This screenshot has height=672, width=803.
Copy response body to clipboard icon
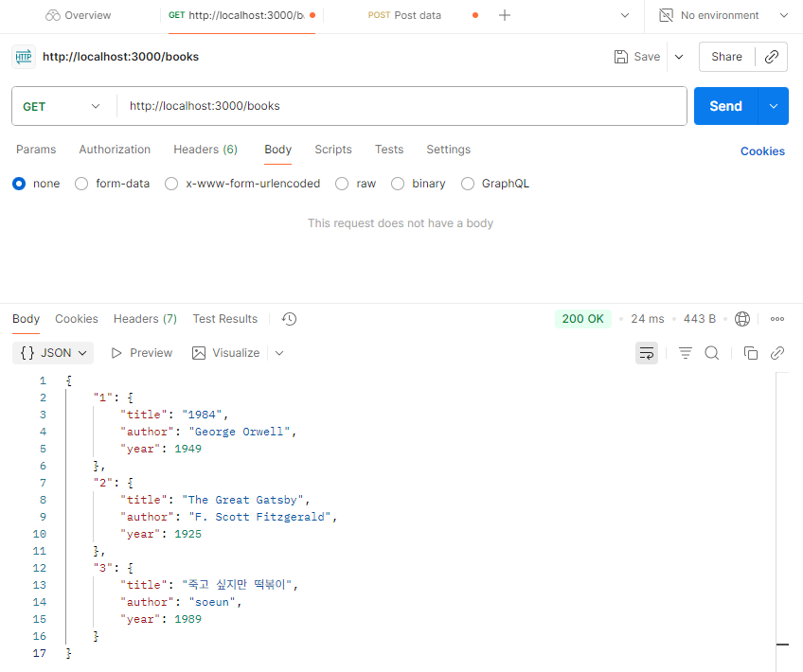click(x=751, y=353)
